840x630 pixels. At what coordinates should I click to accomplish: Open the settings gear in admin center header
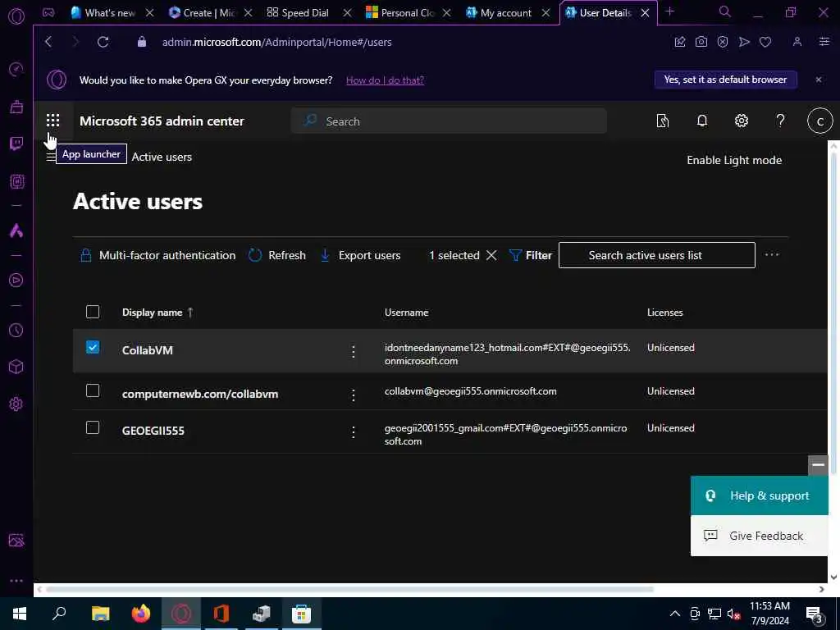[741, 121]
